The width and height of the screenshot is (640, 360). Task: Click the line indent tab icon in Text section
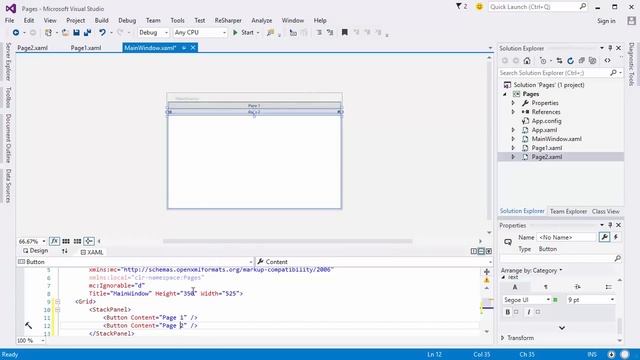tap(577, 287)
